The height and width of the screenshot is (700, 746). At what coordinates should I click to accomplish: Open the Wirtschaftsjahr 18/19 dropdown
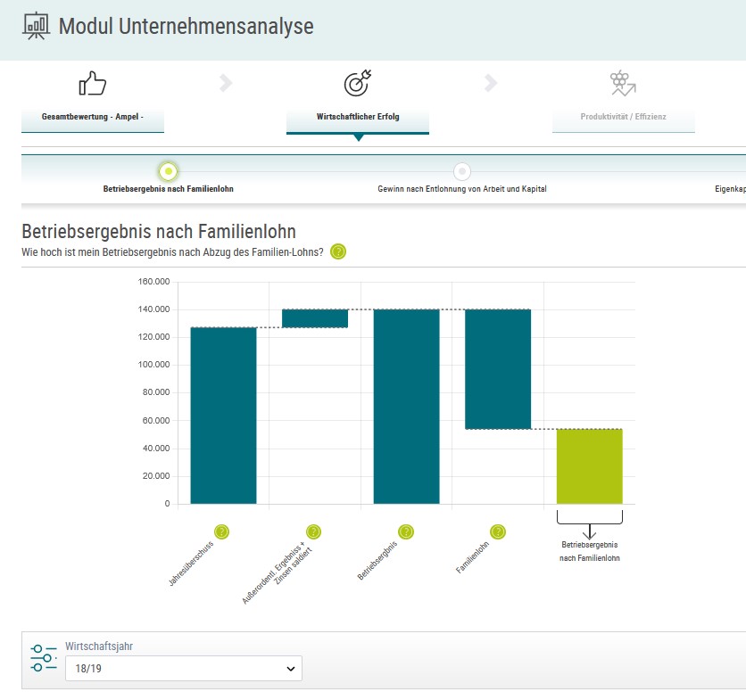[x=183, y=668]
